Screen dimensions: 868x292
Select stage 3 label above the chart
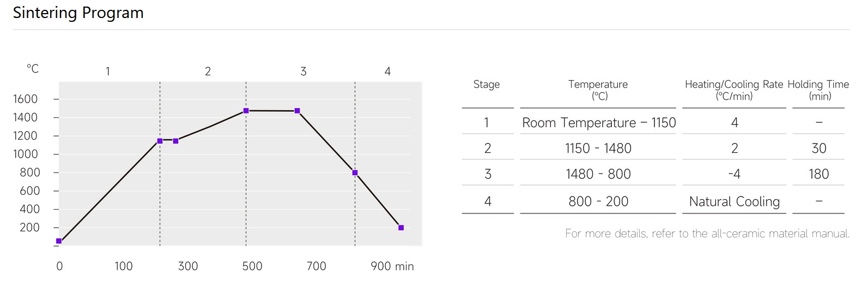click(x=304, y=71)
